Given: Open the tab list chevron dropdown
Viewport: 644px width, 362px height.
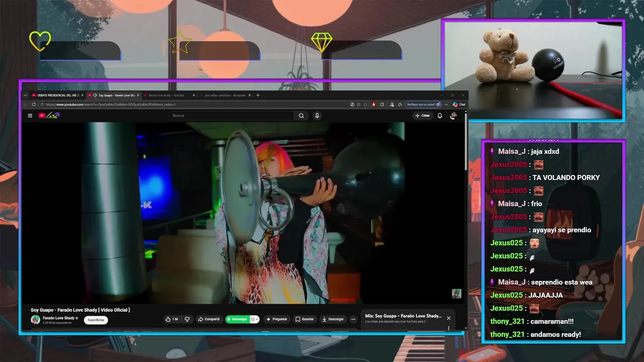Looking at the screenshot, I should tap(25, 95).
